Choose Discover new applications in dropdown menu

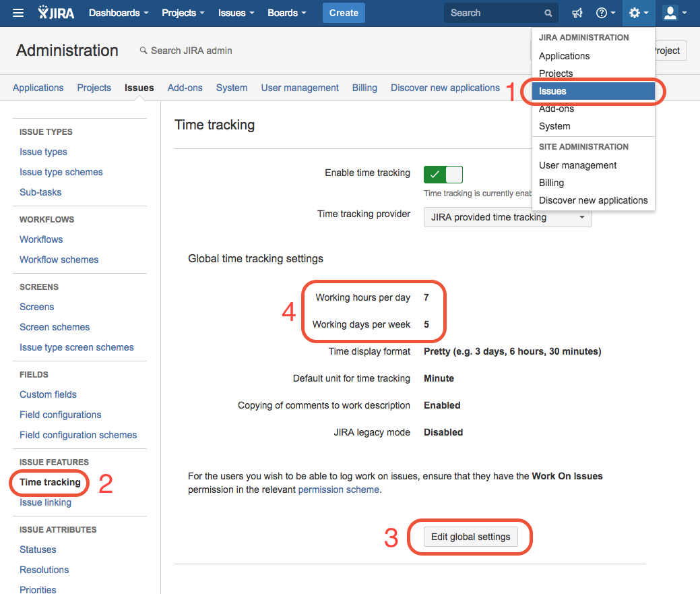pyautogui.click(x=594, y=200)
